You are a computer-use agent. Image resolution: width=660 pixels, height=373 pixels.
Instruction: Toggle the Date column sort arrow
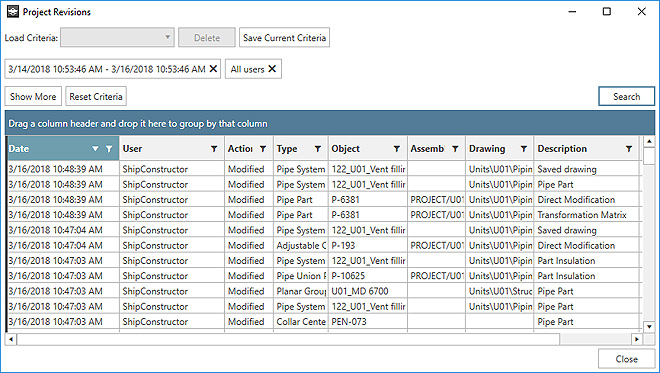95,149
